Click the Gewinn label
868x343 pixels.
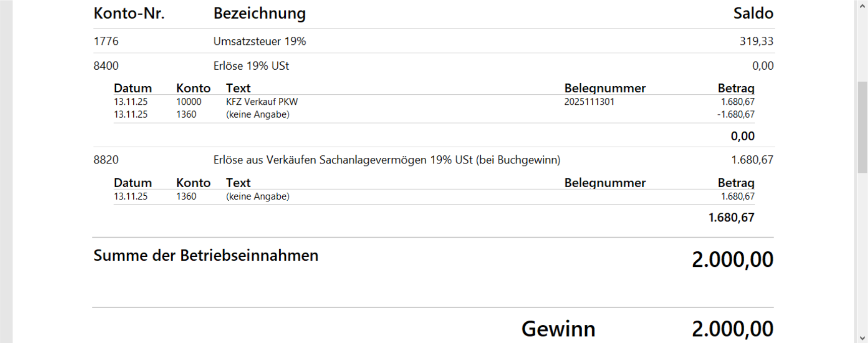[558, 329]
